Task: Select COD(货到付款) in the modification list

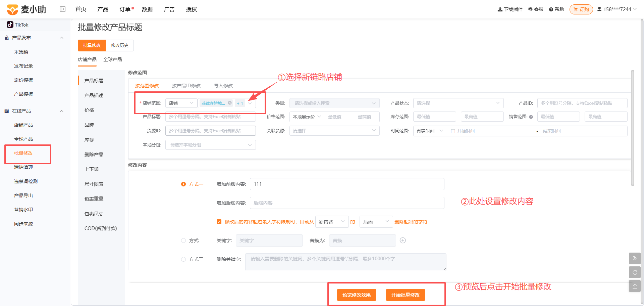Action: [x=101, y=228]
